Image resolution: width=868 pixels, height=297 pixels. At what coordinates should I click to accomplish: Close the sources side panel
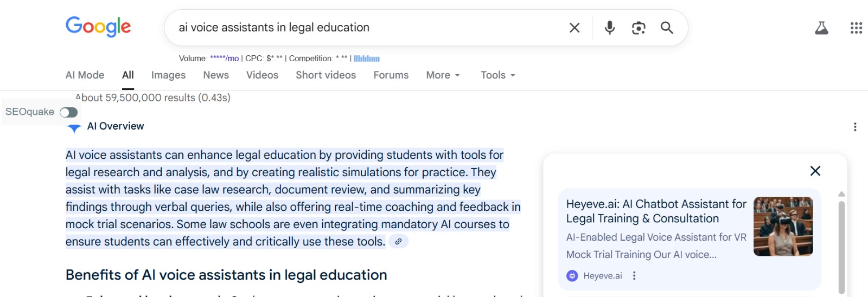(815, 171)
